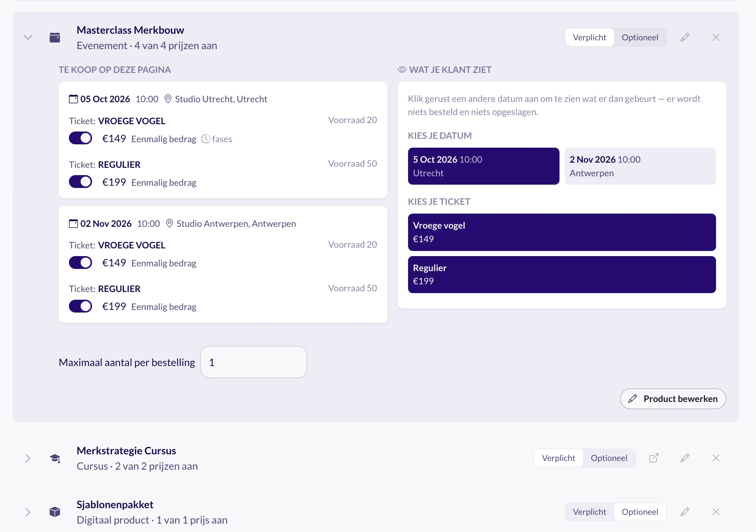Screen dimensions: 756x532
Task: Set Sjablonenpakket to Verplicht
Action: point(590,512)
